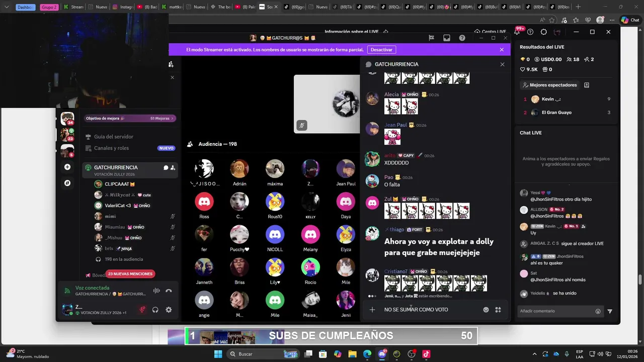Image resolution: width=644 pixels, height=362 pixels.
Task: Open 23 NUEVAS MENCIONES pill
Action: pos(130,274)
